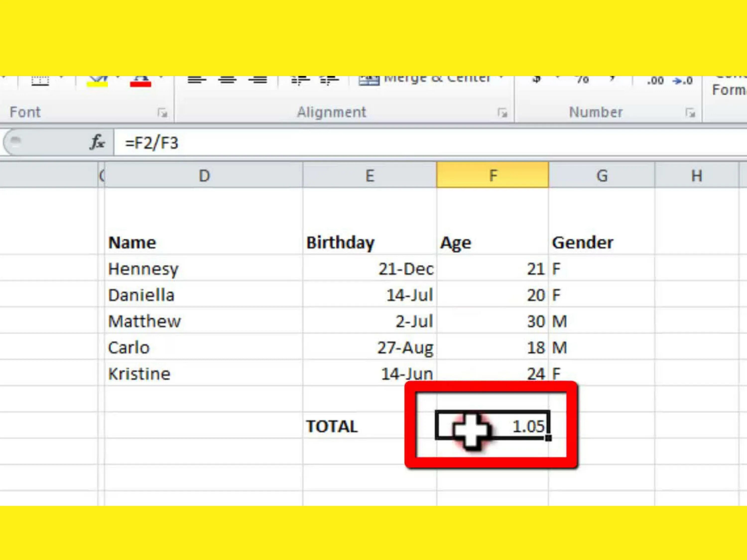Open Number group dialog launcher
747x560 pixels.
point(690,113)
